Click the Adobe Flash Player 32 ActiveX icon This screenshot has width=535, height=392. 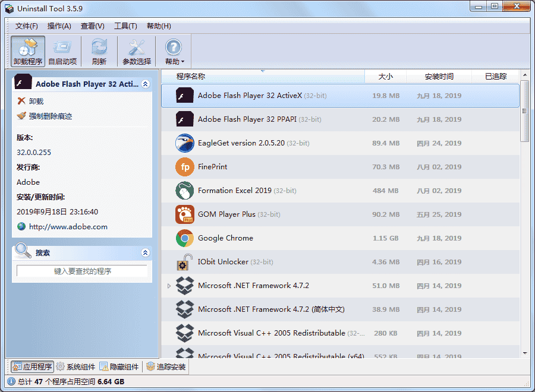coord(185,96)
